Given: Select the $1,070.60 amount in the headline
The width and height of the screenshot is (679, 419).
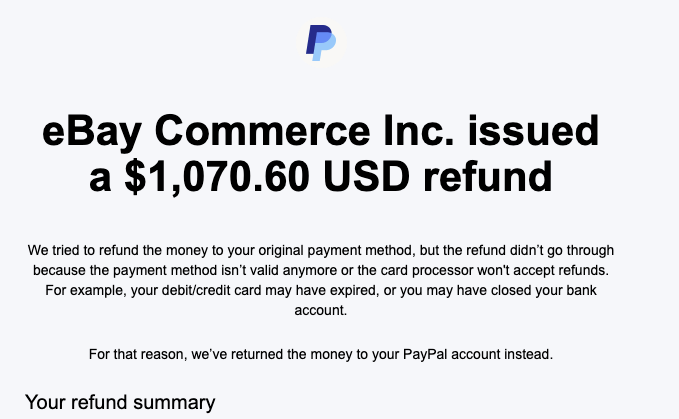Looking at the screenshot, I should click(x=217, y=177).
